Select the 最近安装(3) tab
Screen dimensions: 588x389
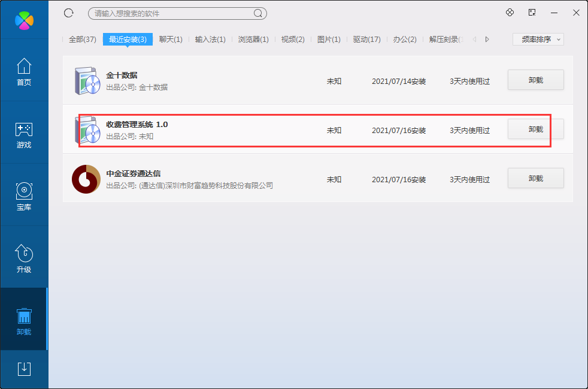[128, 40]
